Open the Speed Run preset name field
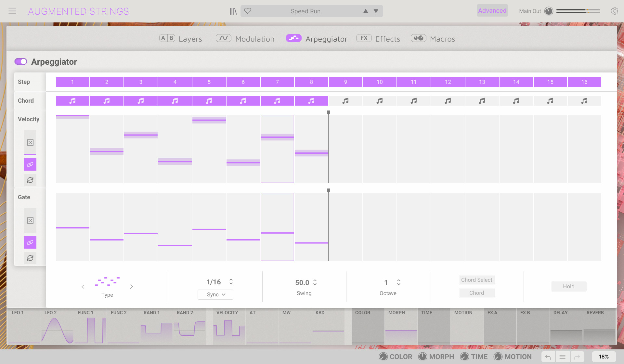This screenshot has height=364, width=624. click(x=305, y=11)
